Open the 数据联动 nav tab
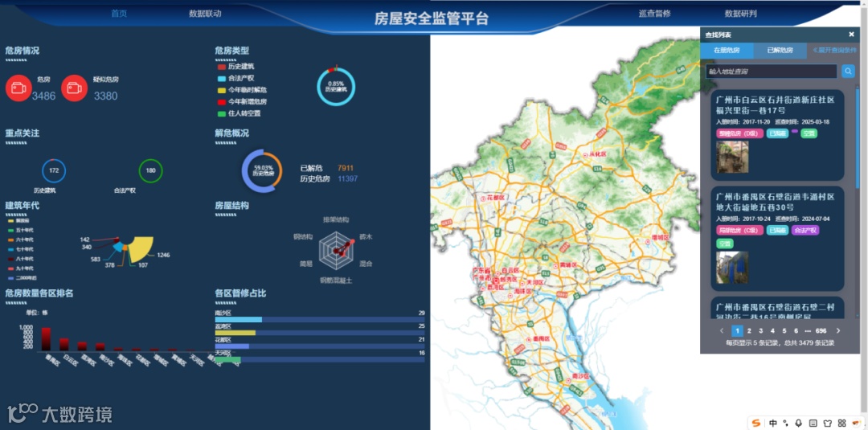 click(205, 14)
